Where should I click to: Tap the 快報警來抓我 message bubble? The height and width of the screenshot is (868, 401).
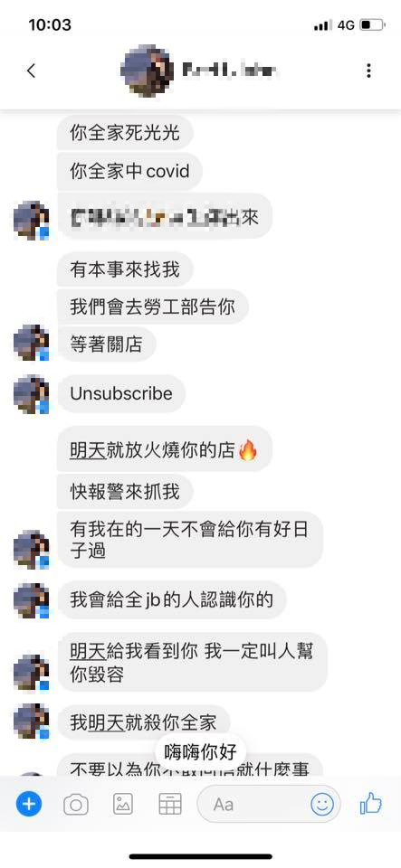coord(125,491)
